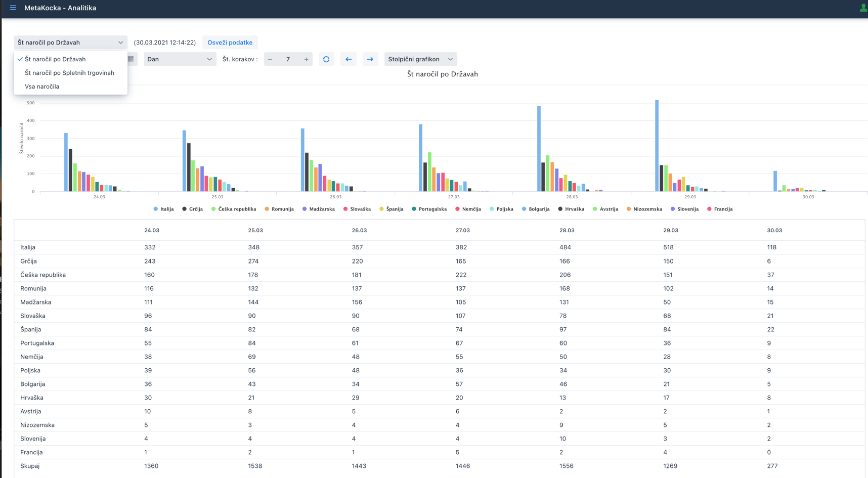Select Št naročil po Državah menu option
The image size is (868, 478).
tap(70, 59)
